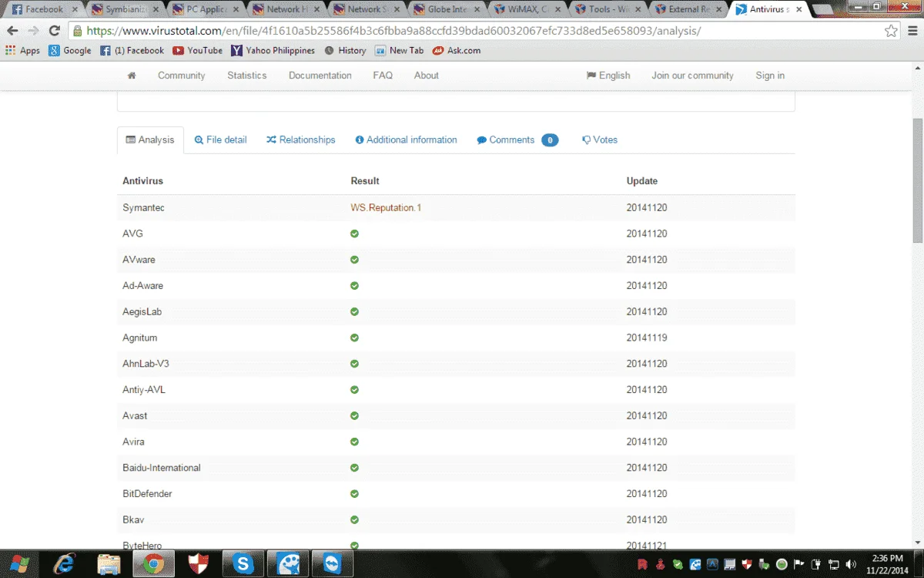Image resolution: width=924 pixels, height=578 pixels.
Task: Click Join our community link
Action: 692,76
